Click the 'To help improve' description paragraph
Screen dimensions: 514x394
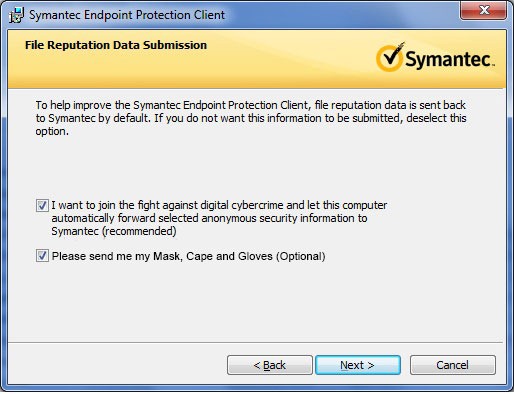click(251, 118)
